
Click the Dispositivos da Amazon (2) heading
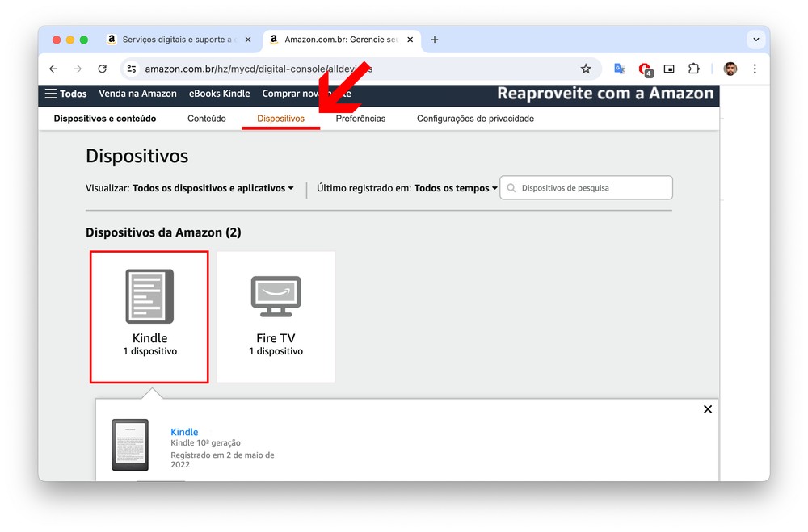pyautogui.click(x=163, y=232)
